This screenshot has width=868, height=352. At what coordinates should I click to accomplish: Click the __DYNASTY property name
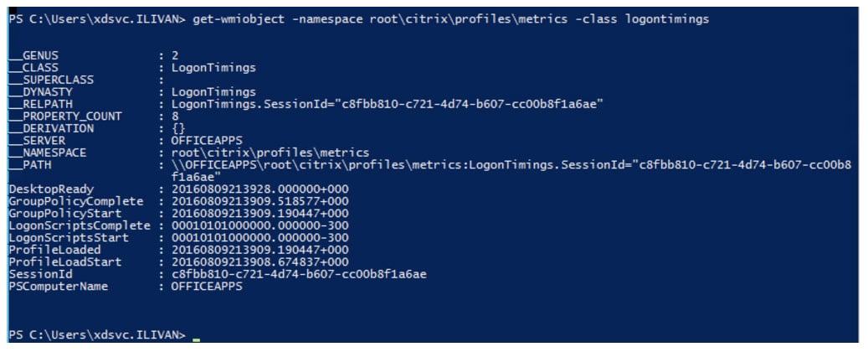(42, 92)
